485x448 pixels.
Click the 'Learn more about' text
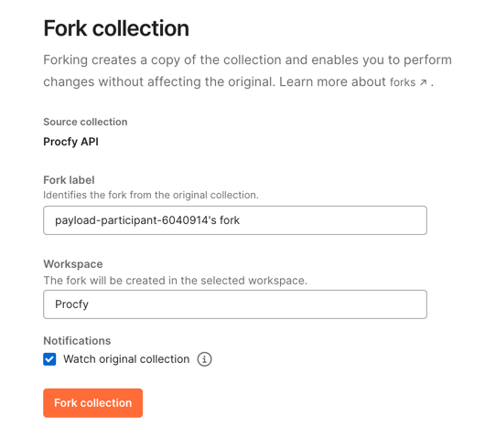pyautogui.click(x=332, y=82)
